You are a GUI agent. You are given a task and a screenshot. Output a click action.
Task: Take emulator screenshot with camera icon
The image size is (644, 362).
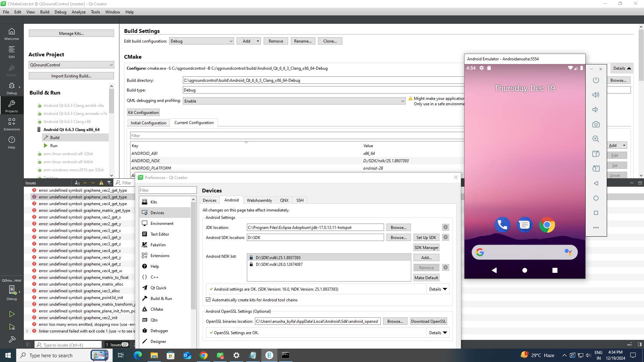pyautogui.click(x=596, y=124)
